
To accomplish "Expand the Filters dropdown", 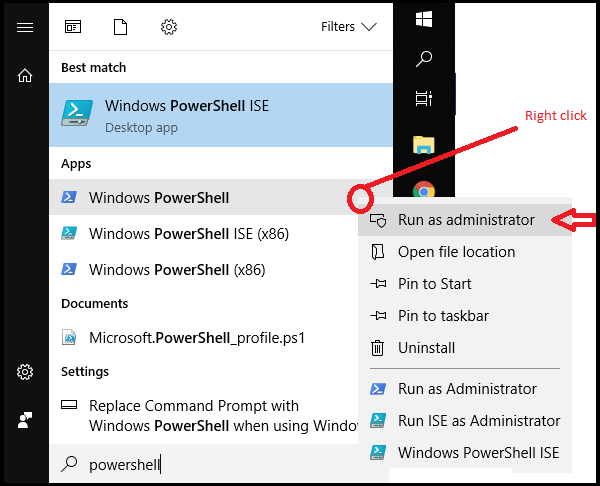I will click(x=348, y=27).
